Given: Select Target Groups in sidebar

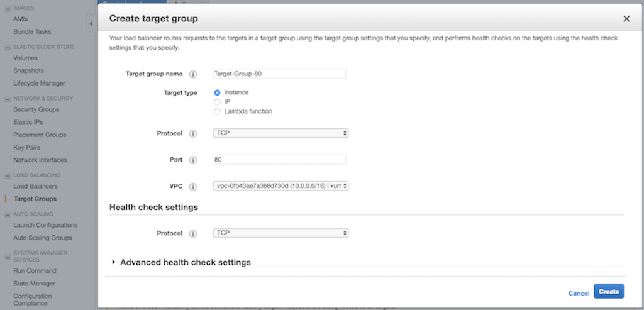Looking at the screenshot, I should click(x=35, y=199).
